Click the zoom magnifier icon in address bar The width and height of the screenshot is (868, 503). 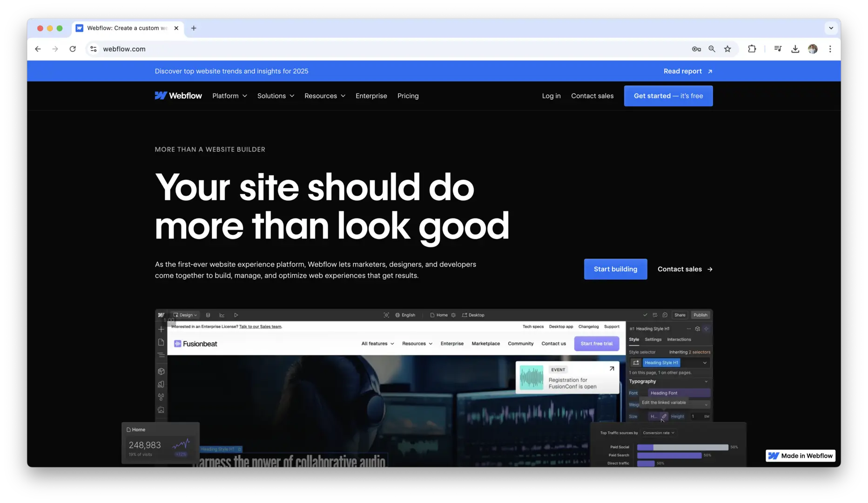coord(712,49)
